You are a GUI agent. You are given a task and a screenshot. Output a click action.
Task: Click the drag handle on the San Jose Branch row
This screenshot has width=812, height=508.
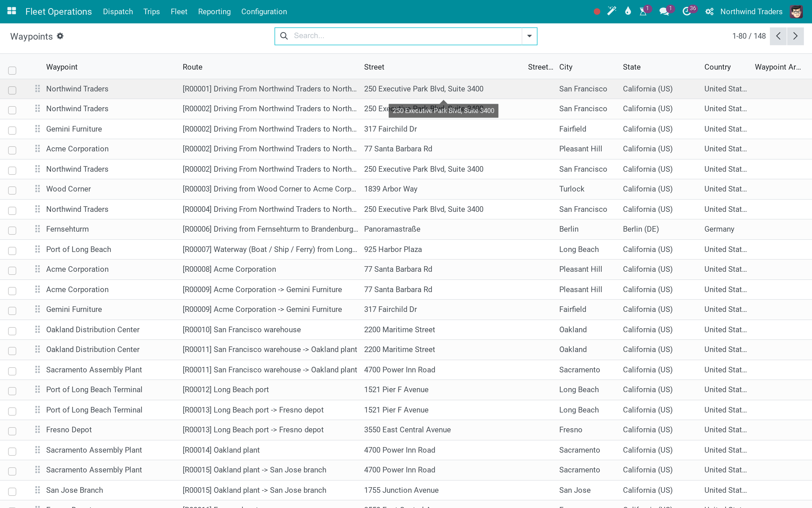[38, 490]
